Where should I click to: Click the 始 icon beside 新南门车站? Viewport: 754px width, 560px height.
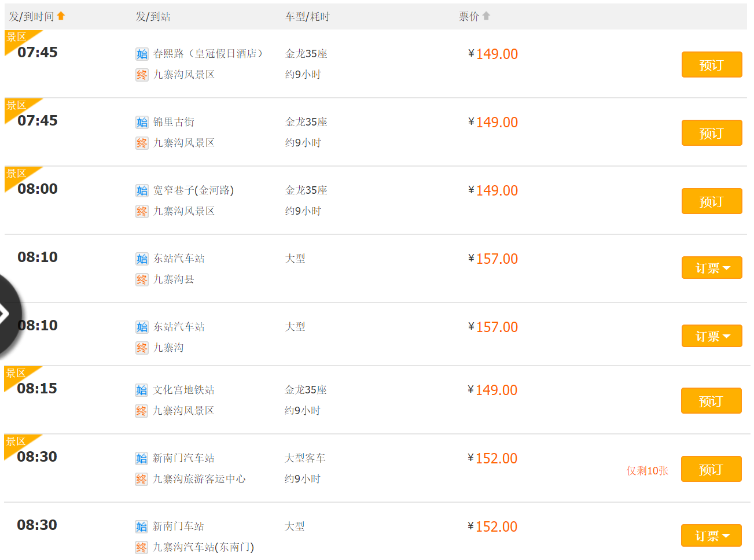coord(142,526)
